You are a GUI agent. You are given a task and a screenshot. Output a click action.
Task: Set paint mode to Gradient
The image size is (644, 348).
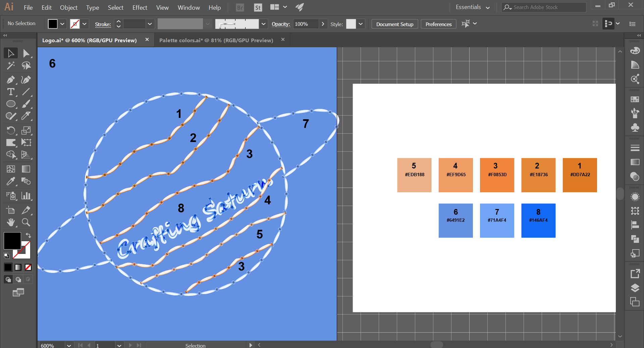coord(18,267)
